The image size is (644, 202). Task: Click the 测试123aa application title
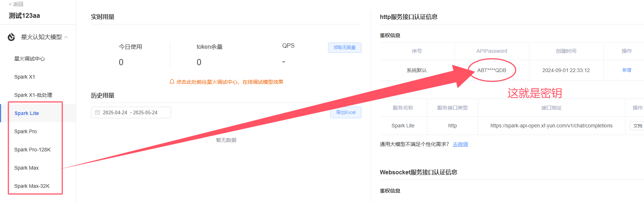pos(24,16)
